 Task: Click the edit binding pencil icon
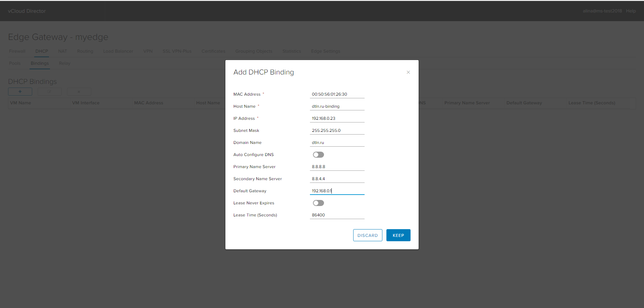click(x=49, y=91)
